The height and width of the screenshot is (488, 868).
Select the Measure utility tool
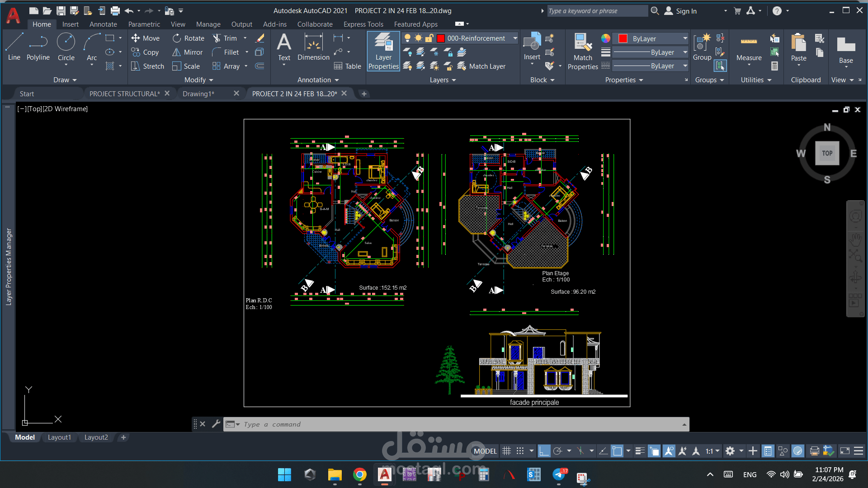point(749,47)
